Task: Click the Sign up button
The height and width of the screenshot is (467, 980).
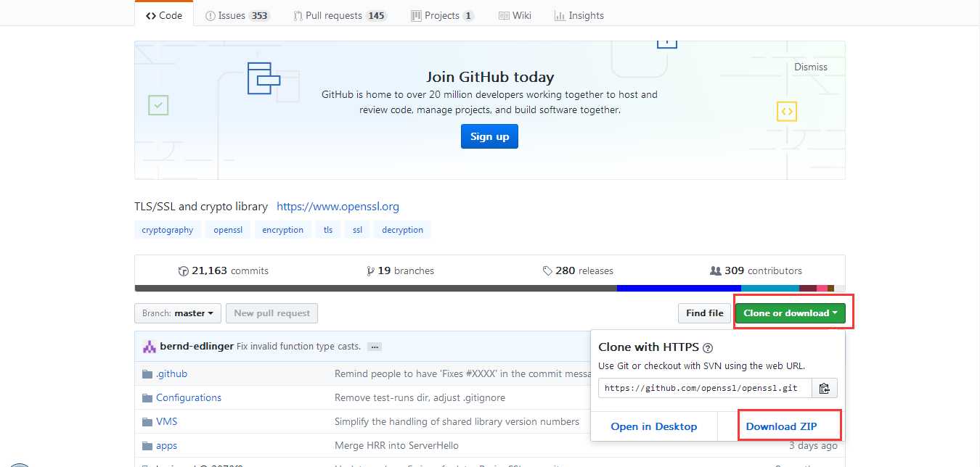Action: [489, 136]
